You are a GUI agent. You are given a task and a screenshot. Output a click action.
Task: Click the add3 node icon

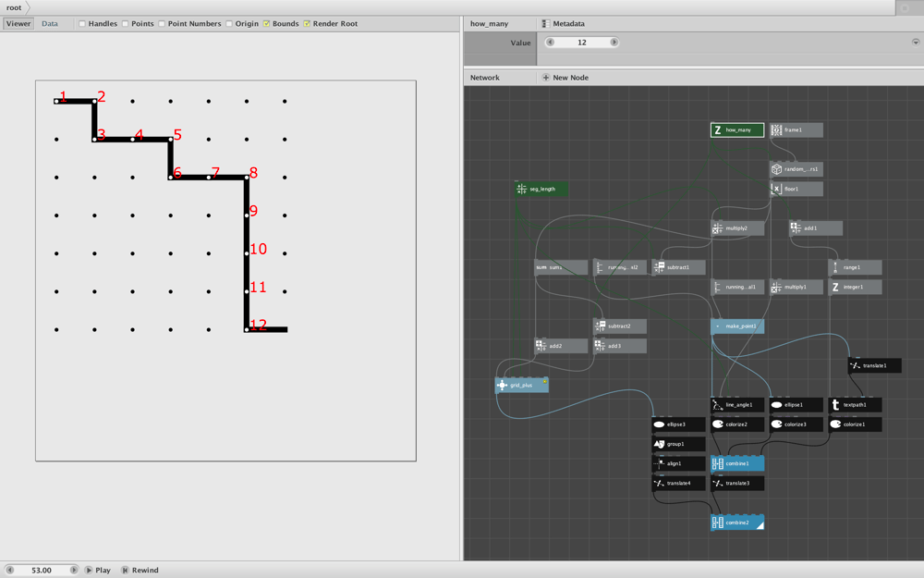[600, 346]
